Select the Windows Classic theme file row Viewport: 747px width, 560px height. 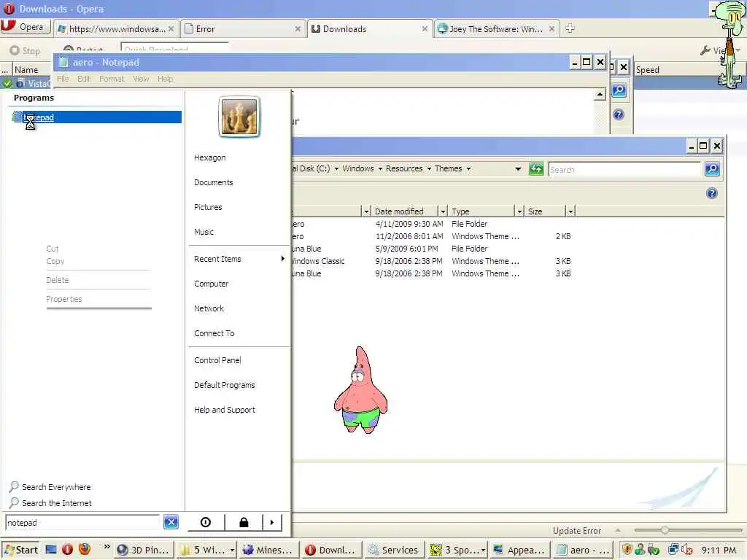click(430, 261)
